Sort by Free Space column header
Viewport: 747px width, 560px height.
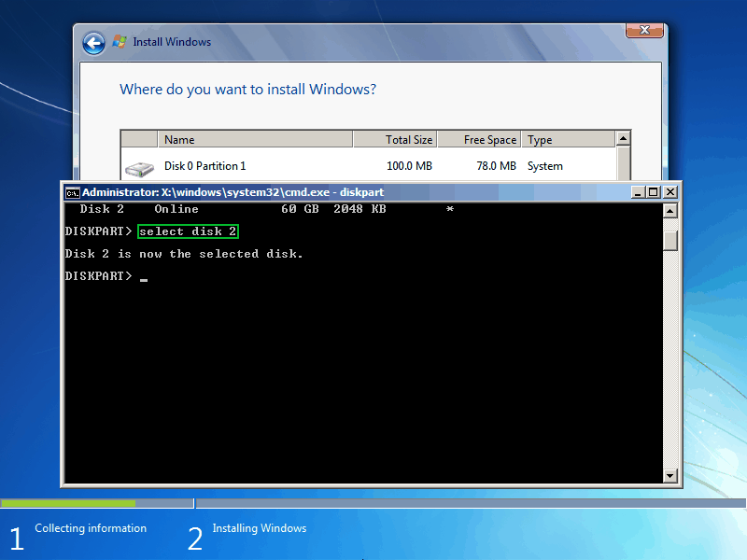pos(479,139)
